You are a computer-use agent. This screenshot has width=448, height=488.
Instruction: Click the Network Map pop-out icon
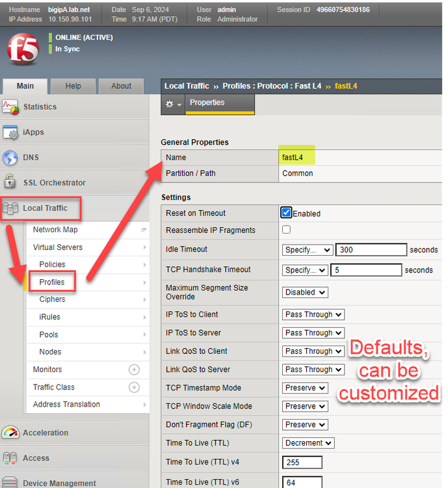pos(144,230)
